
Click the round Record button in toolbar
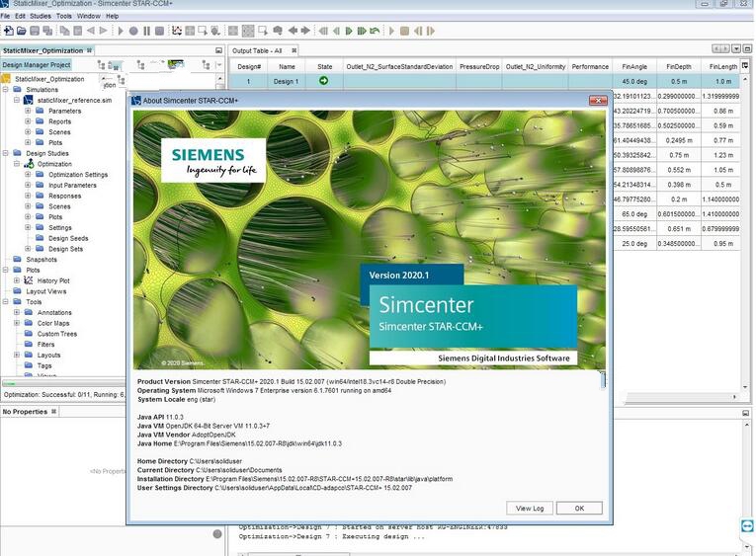(x=133, y=31)
